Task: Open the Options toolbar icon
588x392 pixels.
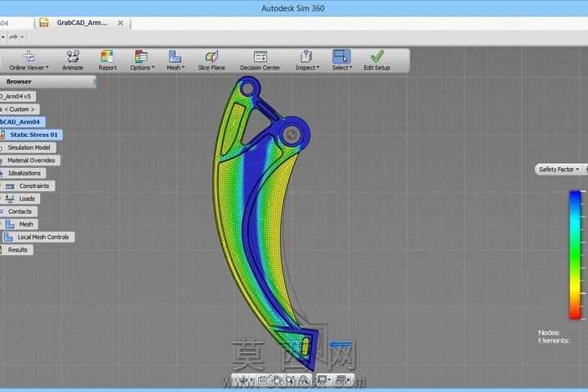Action: tap(141, 56)
